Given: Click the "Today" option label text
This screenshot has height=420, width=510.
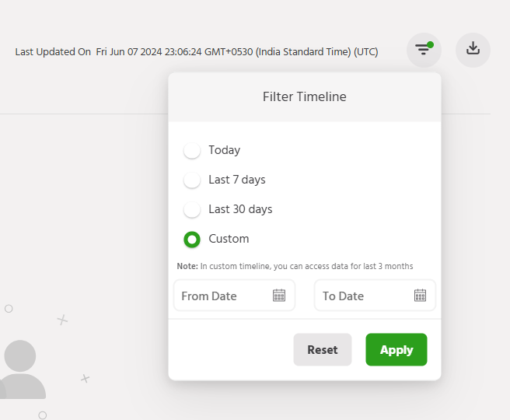Looking at the screenshot, I should 224,150.
